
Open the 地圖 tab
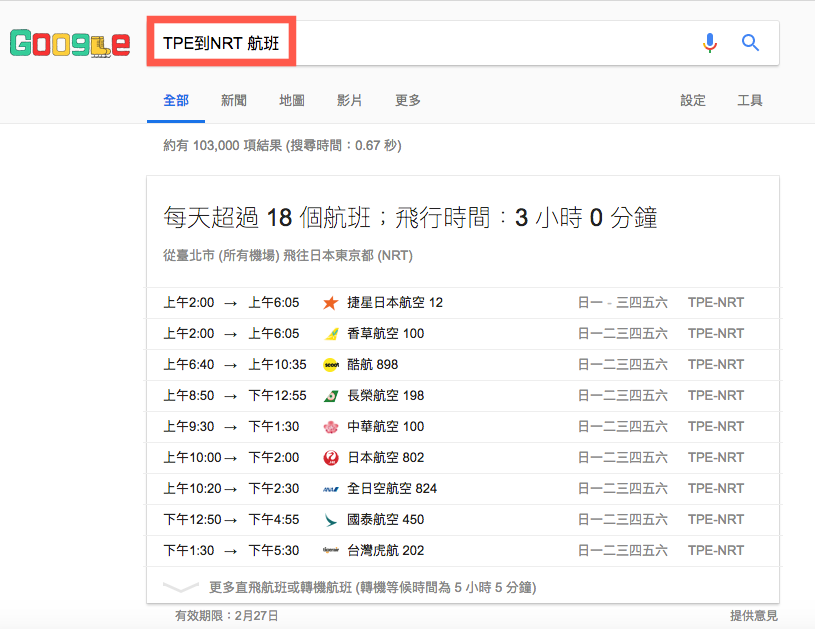point(292,100)
